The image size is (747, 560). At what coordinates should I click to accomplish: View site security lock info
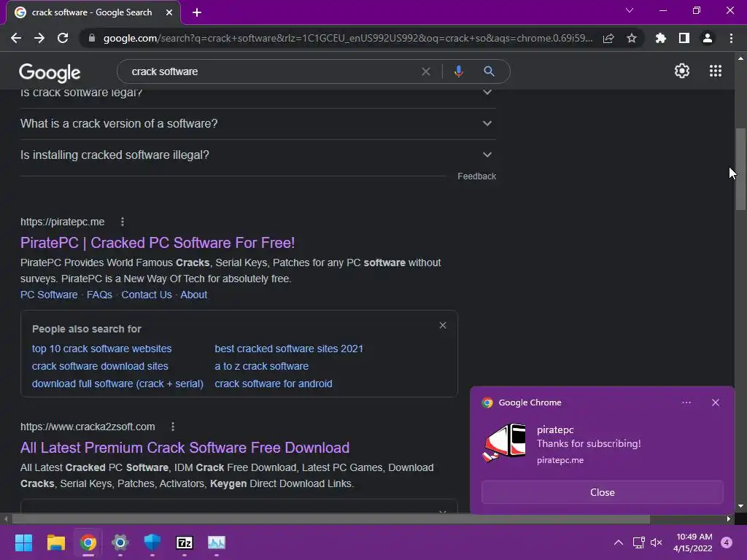pyautogui.click(x=92, y=38)
